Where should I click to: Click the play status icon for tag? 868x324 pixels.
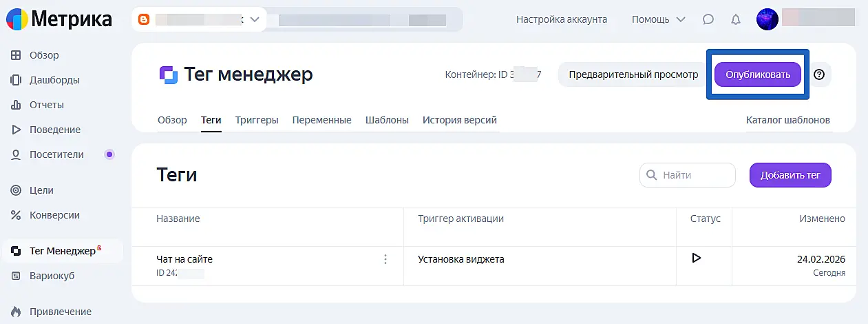click(696, 258)
